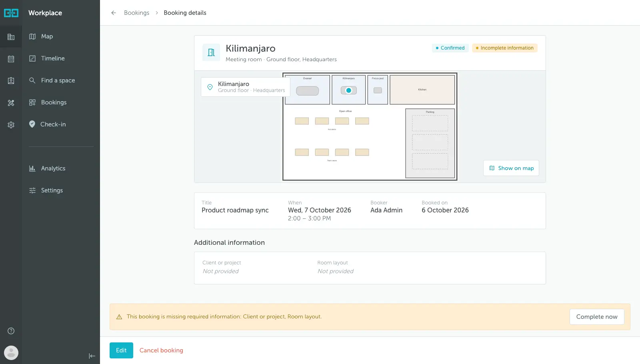The width and height of the screenshot is (640, 364).
Task: Open the buildings rail icon
Action: (11, 37)
